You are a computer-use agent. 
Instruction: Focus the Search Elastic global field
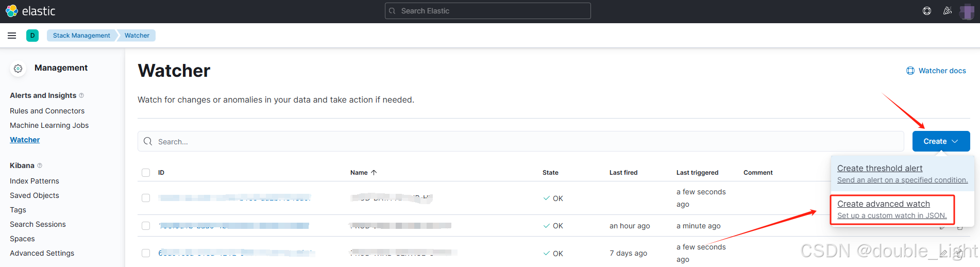487,11
